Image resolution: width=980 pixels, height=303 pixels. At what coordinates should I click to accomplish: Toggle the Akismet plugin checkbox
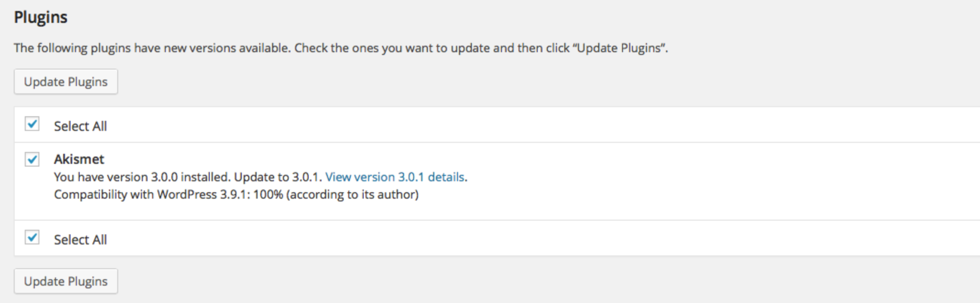tap(32, 159)
